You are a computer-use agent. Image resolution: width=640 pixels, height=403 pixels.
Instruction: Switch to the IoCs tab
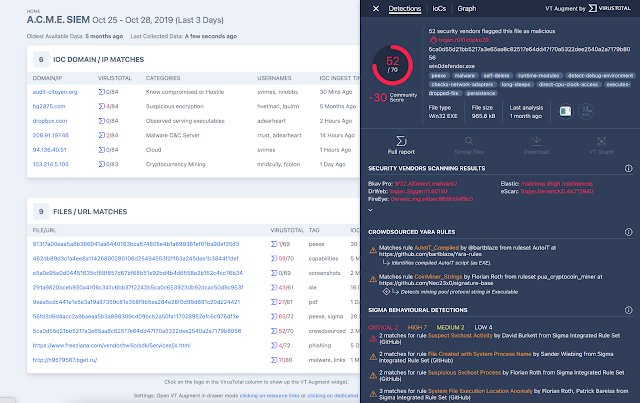(x=440, y=8)
